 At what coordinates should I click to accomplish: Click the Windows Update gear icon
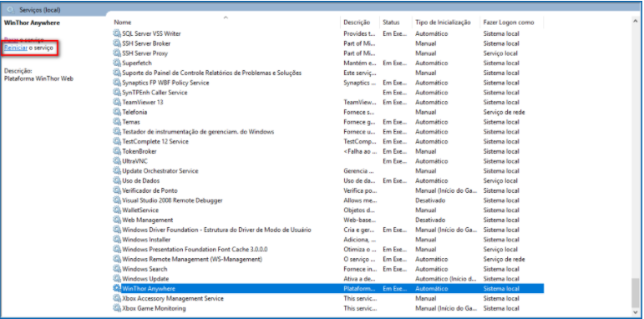[x=117, y=279]
